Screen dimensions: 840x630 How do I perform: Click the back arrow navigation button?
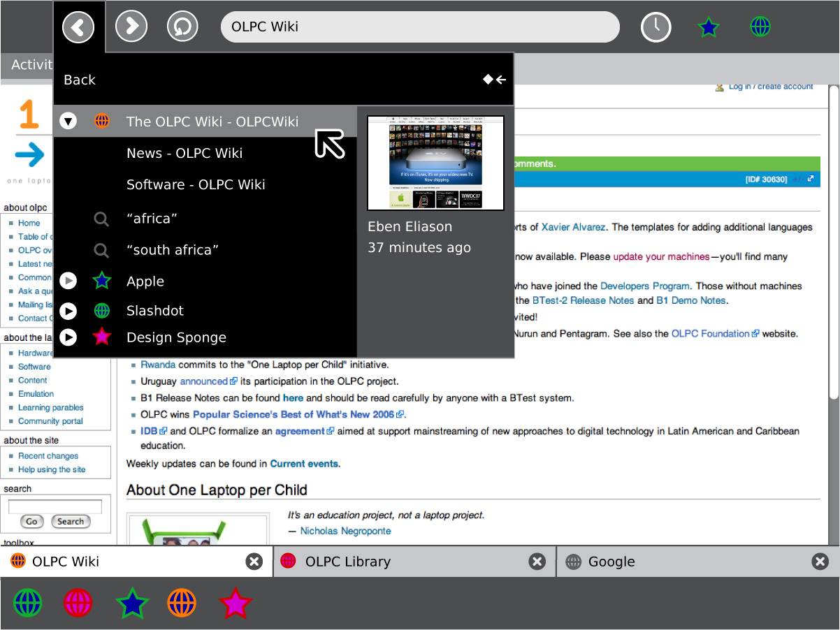(x=78, y=27)
